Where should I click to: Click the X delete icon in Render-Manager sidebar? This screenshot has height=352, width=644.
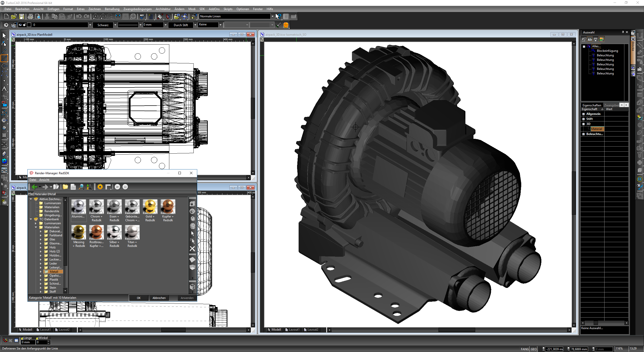point(192,249)
